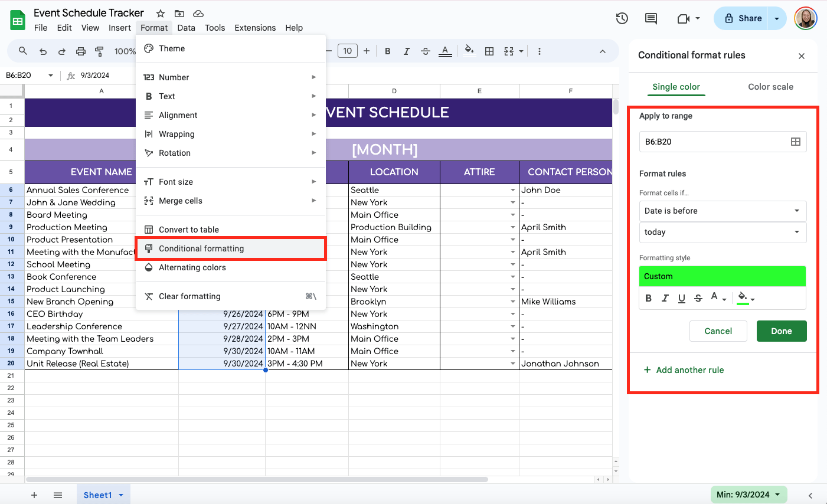Activate the paint format tool
The height and width of the screenshot is (504, 827).
99,51
